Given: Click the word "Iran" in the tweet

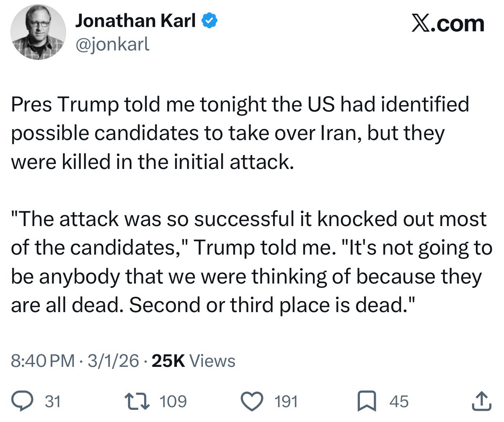Looking at the screenshot, I should [338, 133].
